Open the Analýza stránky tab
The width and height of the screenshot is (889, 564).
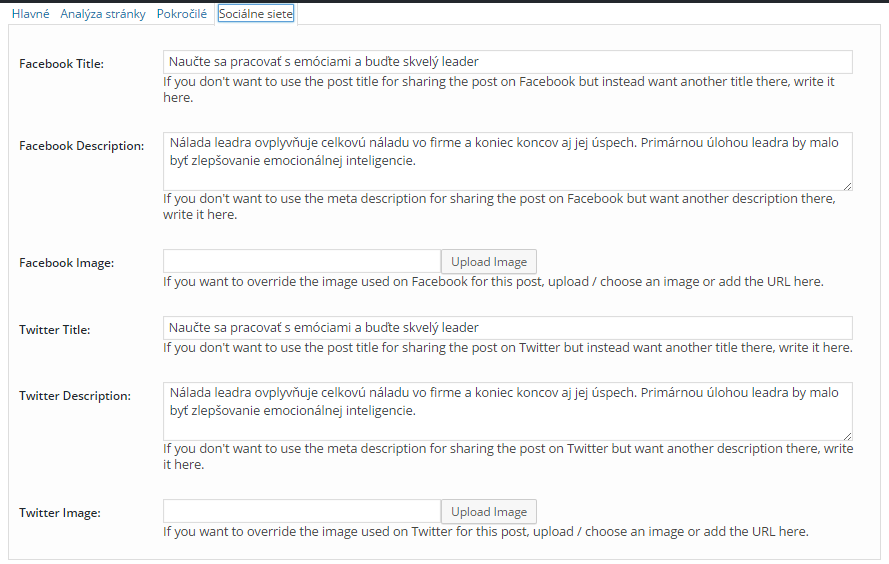point(102,14)
